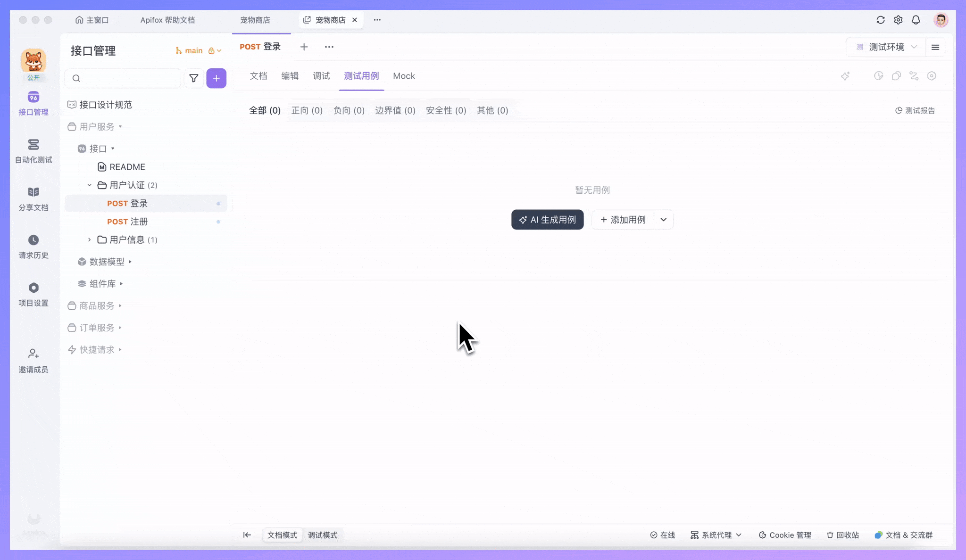Click the AI sparkle icon above the case area
This screenshot has width=966, height=560.
[x=845, y=76]
